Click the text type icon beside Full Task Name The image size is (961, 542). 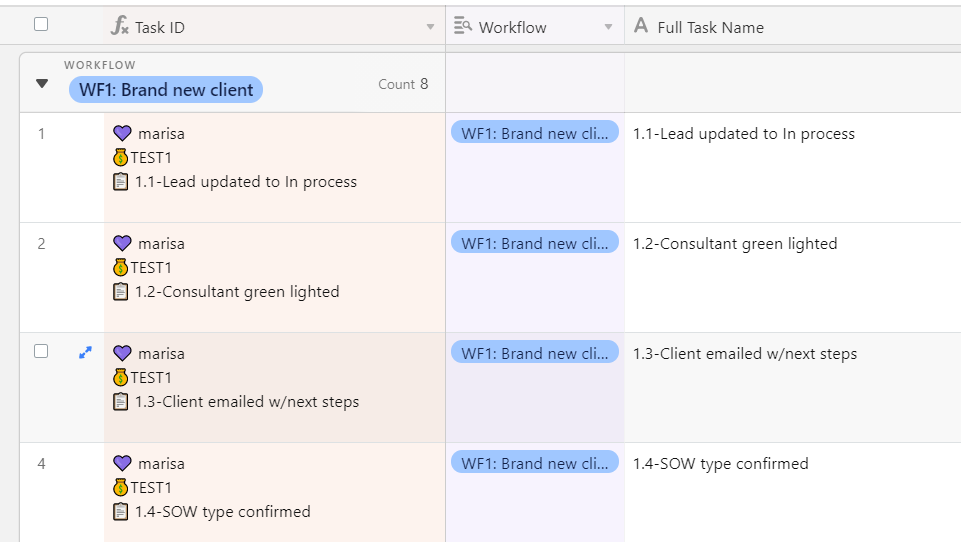[x=640, y=26]
